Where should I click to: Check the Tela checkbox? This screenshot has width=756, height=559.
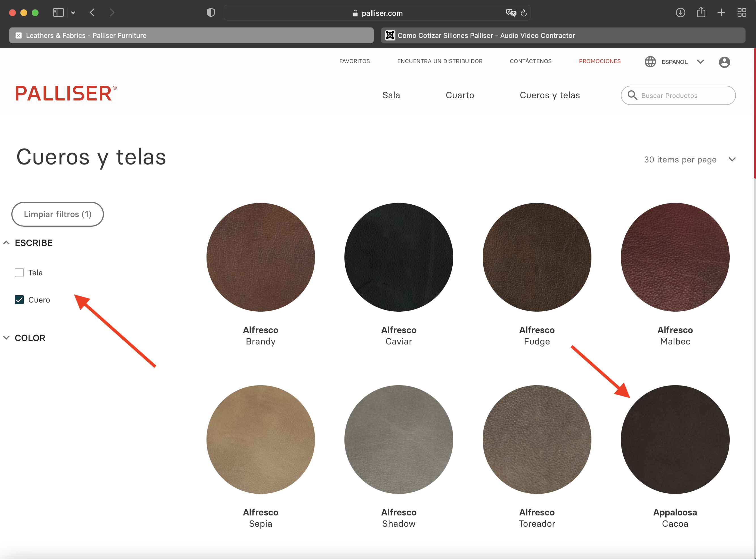(x=19, y=273)
